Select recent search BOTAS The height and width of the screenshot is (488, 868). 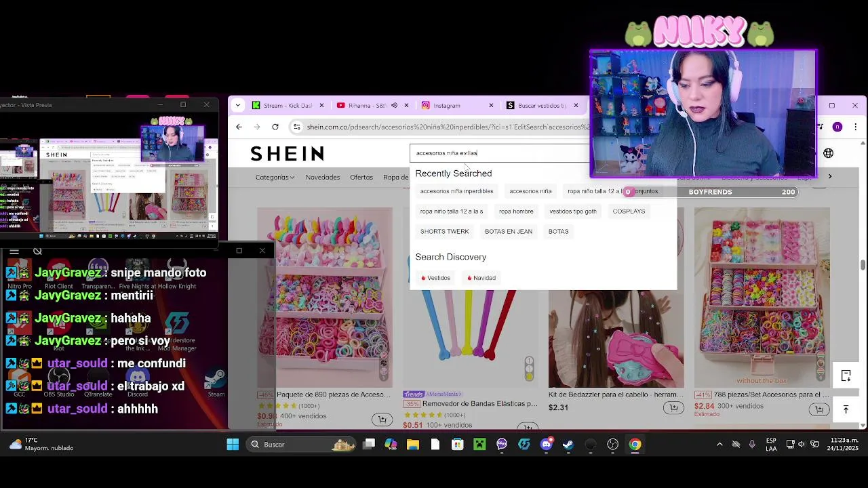(x=558, y=232)
